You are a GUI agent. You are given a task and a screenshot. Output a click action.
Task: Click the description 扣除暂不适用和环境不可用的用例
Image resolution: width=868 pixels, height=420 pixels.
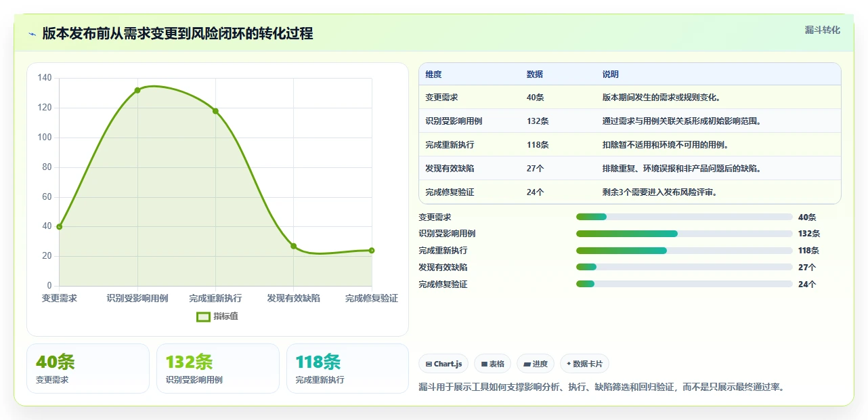666,145
